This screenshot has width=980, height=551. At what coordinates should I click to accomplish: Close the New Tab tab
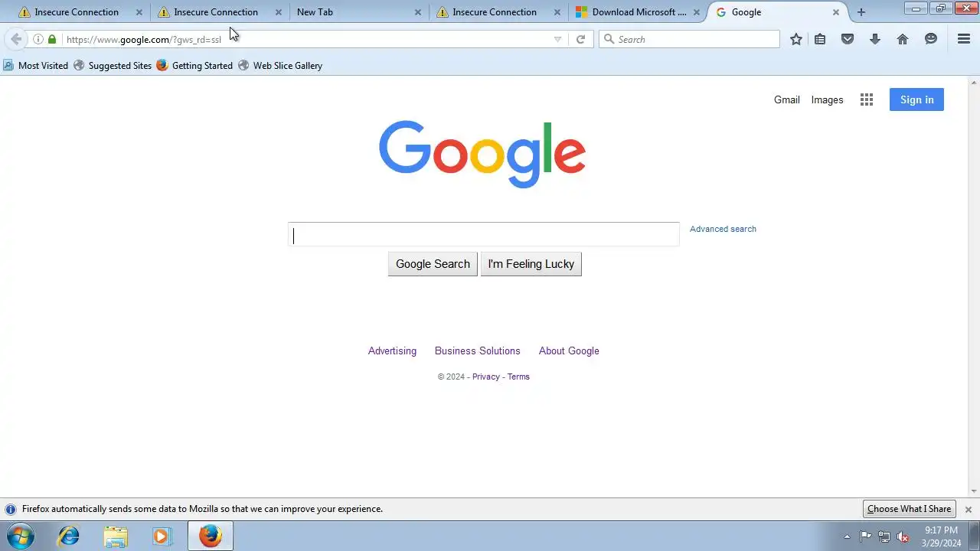click(418, 12)
